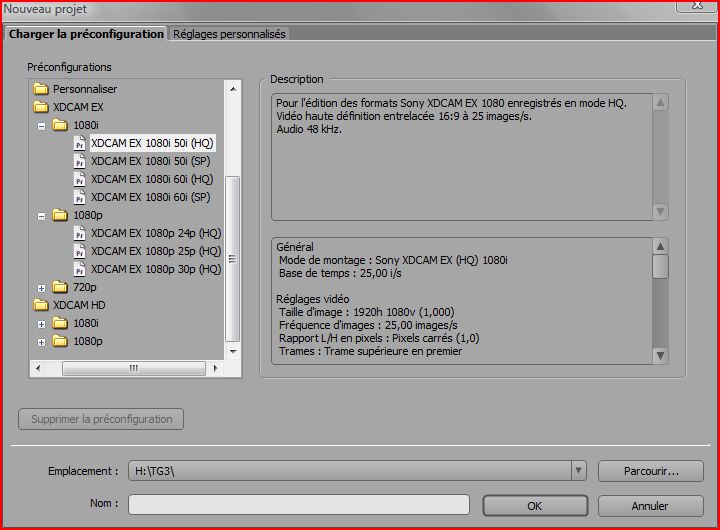This screenshot has height=530, width=720.
Task: Collapse the XDCAM EX 1080i folder
Action: 41,126
